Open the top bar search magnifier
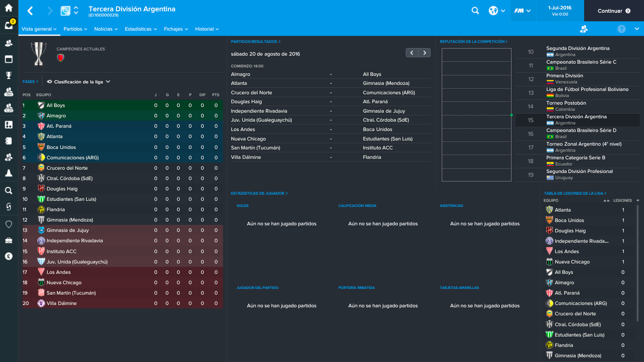 pyautogui.click(x=475, y=10)
